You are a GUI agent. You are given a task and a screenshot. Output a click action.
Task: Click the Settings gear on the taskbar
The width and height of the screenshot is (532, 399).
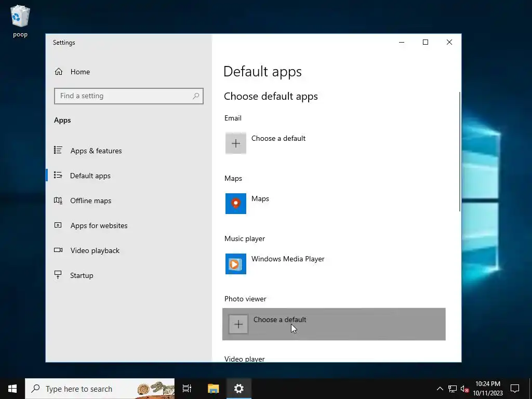[x=239, y=389]
